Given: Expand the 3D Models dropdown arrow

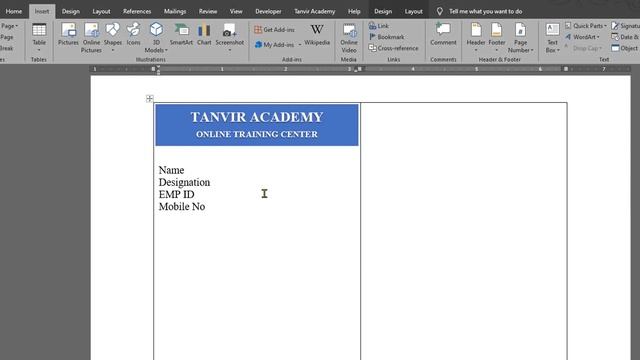Looking at the screenshot, I should 167,51.
